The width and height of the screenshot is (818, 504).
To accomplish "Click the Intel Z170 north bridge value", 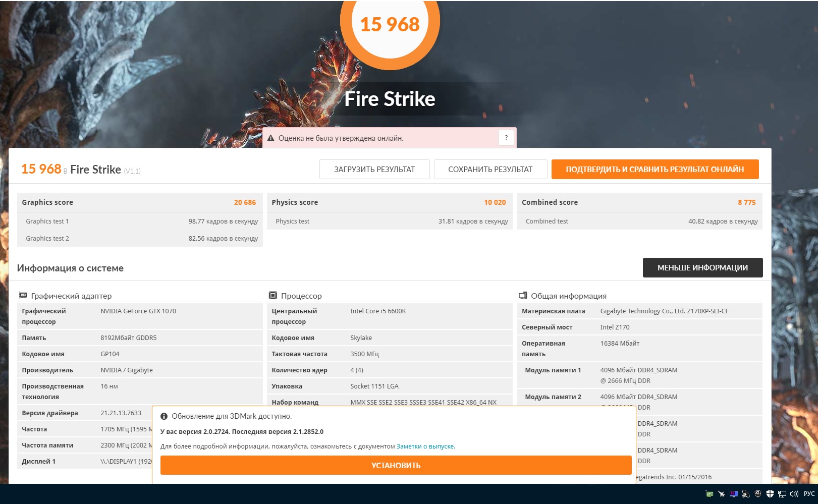I will (x=615, y=327).
